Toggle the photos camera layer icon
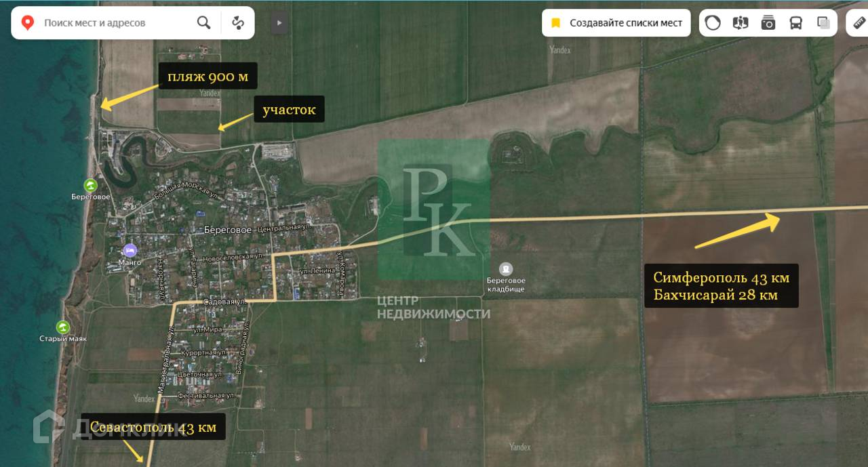 click(x=768, y=23)
